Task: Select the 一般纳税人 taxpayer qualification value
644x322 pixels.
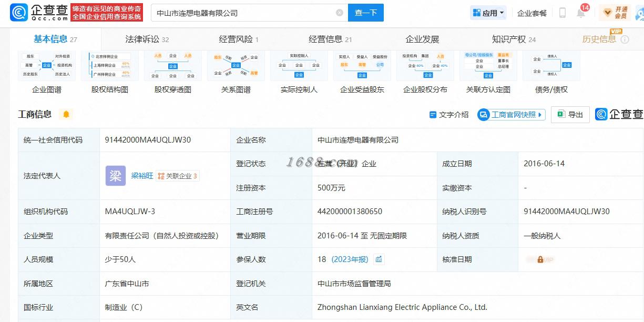Action: [542, 236]
